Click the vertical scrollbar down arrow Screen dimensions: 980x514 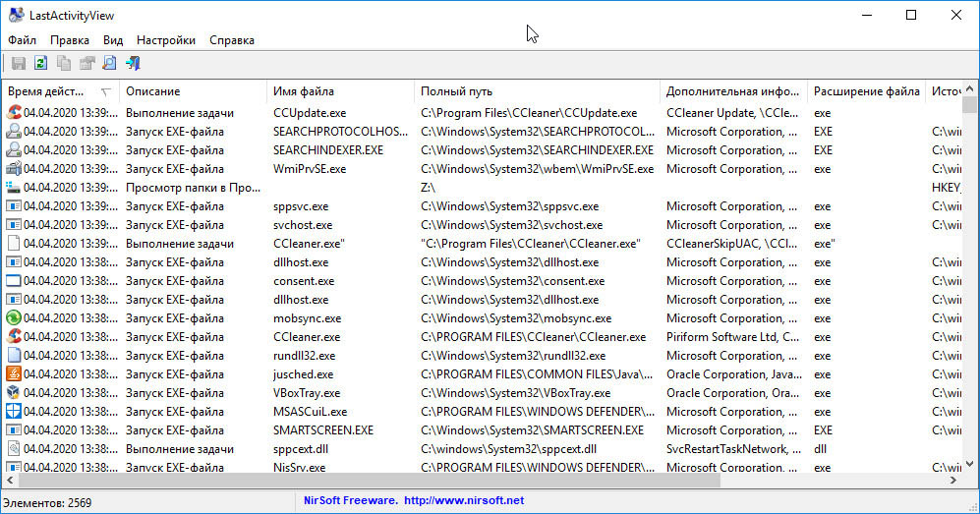969,464
